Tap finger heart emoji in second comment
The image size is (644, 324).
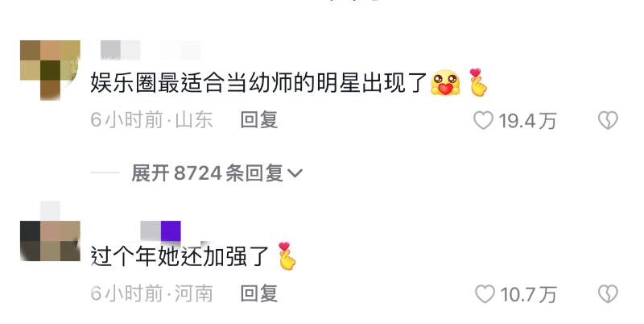pos(287,255)
